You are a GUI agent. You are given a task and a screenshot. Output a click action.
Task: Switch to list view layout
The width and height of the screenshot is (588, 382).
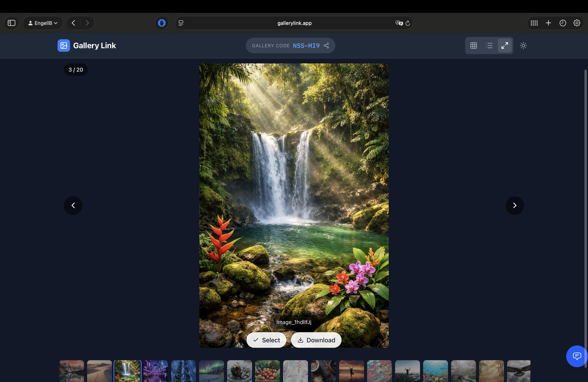click(x=489, y=46)
